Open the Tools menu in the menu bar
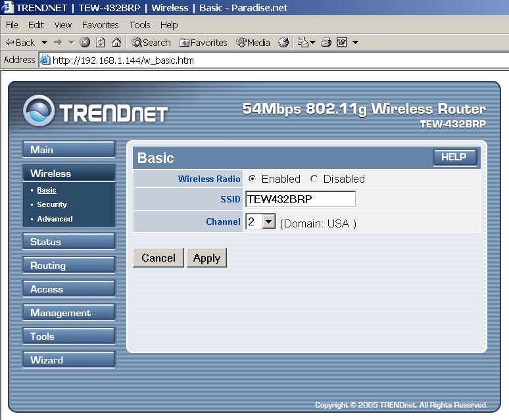The image size is (509, 420). pos(139,25)
